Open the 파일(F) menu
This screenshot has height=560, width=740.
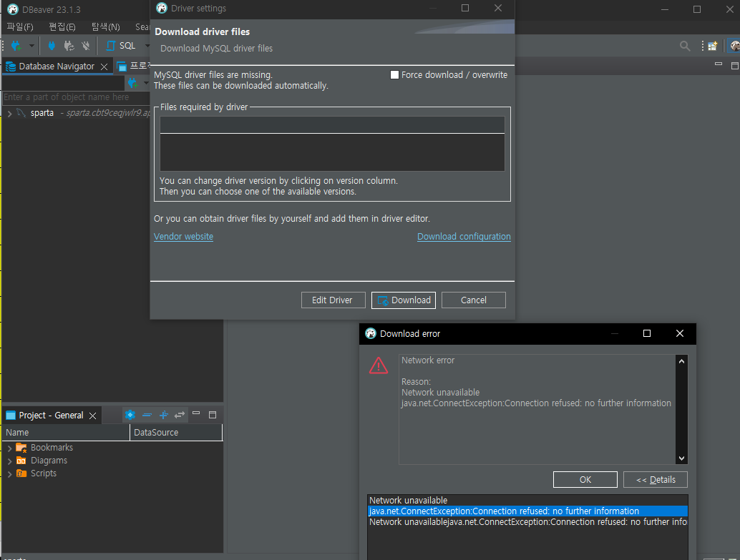click(20, 27)
